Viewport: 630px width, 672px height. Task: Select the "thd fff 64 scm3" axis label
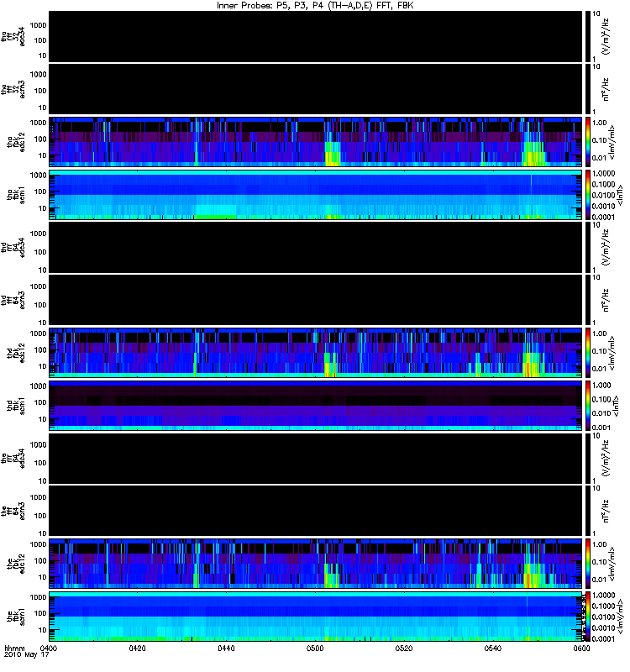13,300
